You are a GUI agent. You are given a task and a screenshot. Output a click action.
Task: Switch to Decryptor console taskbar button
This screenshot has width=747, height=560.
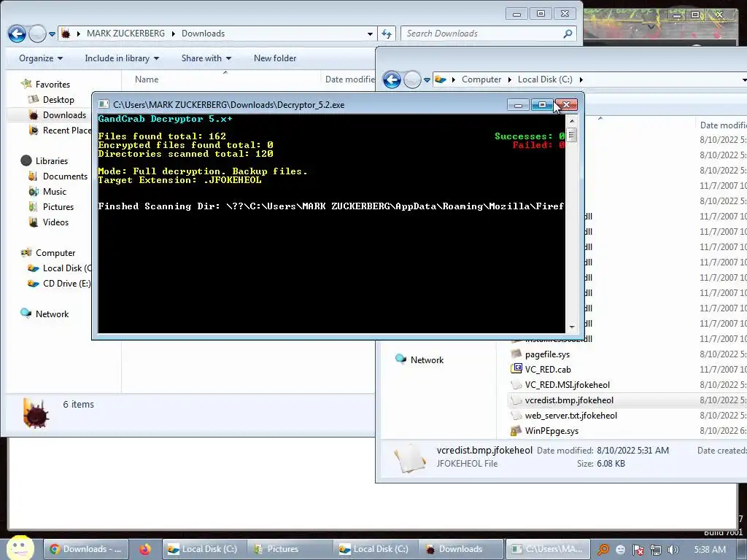pos(547,549)
